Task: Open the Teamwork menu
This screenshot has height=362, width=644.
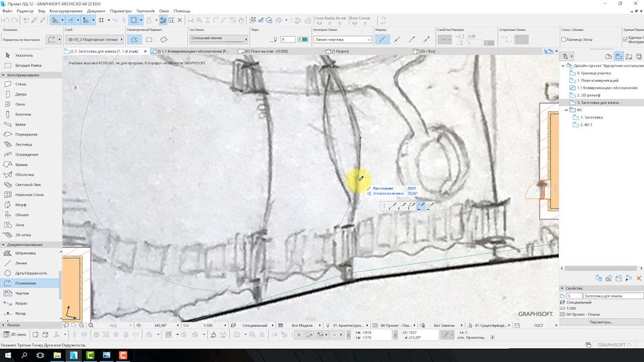Action: (x=145, y=11)
